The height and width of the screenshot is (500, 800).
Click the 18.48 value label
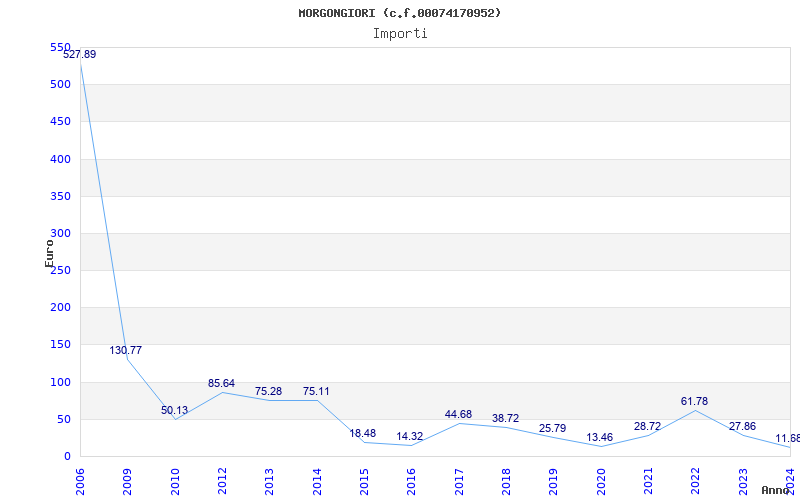[x=363, y=434]
